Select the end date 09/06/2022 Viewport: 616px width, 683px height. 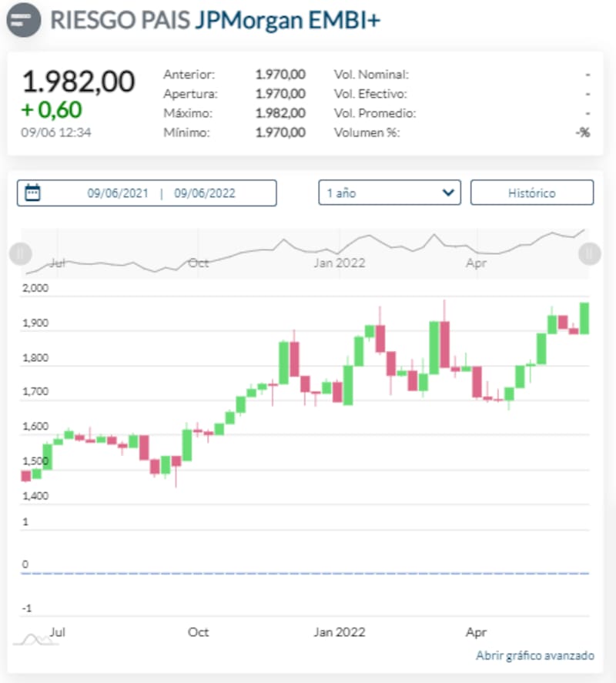click(205, 193)
